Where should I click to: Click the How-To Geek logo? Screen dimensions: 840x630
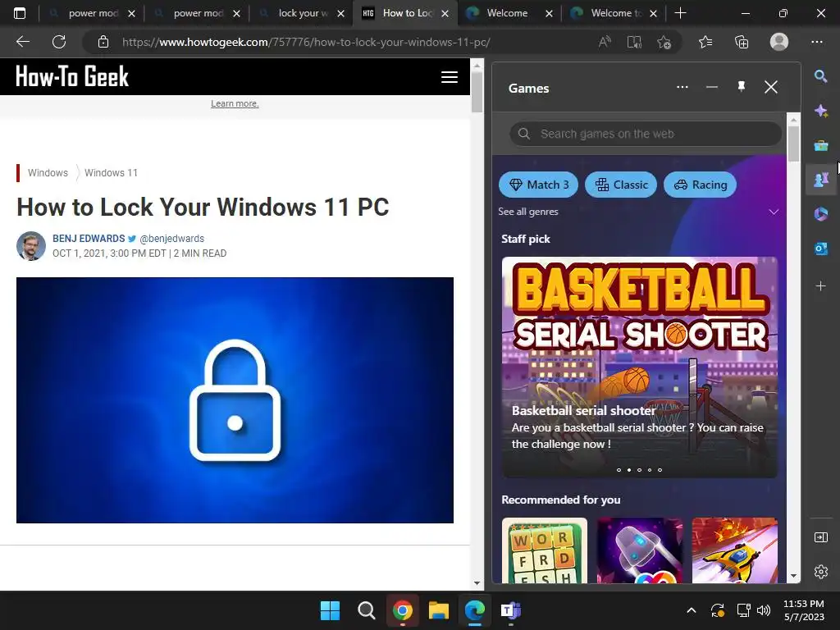point(72,76)
